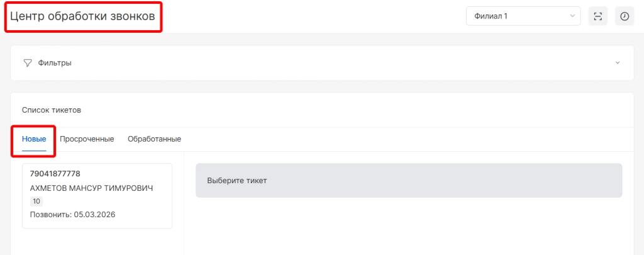
Task: Switch to the Новые tab
Action: pyautogui.click(x=34, y=139)
